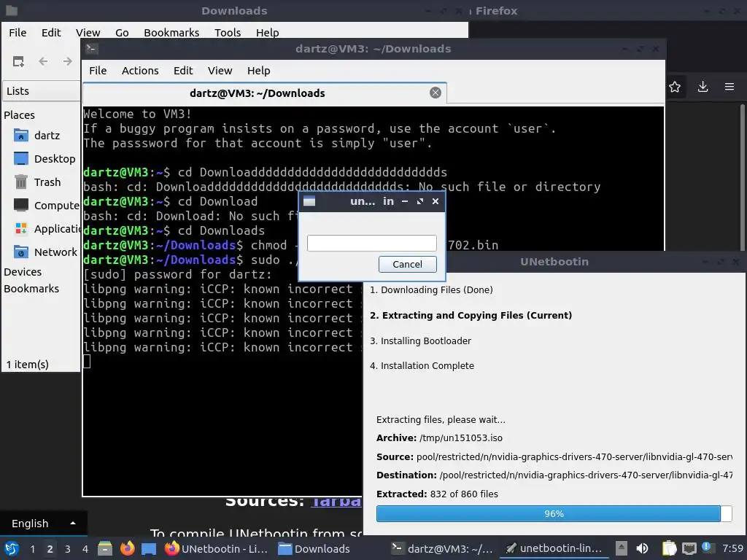Switch to workspace 3 in pager

pos(67,549)
